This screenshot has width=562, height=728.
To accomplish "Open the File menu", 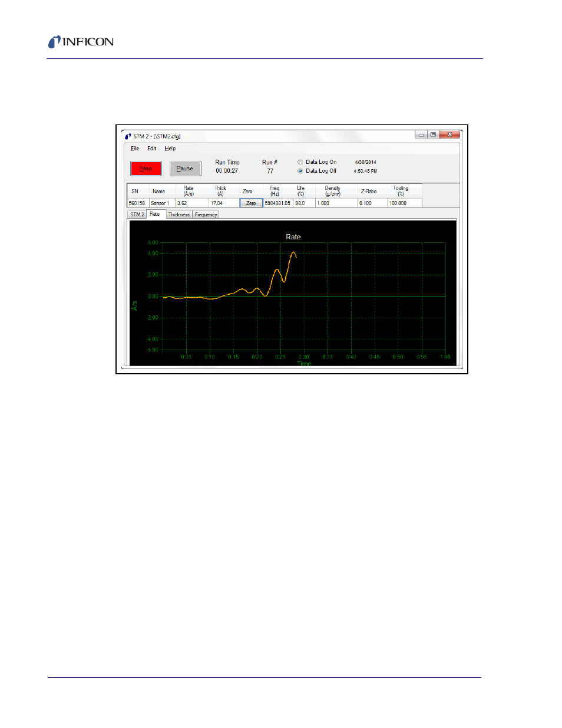I will click(135, 149).
